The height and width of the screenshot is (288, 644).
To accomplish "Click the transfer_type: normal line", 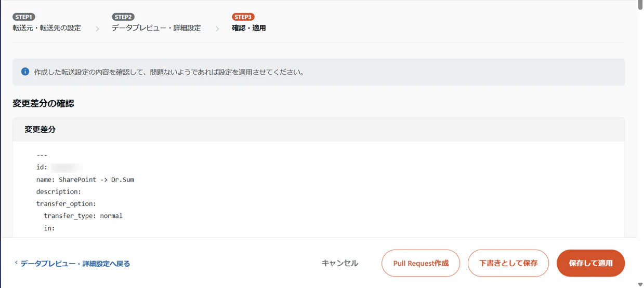I will pyautogui.click(x=83, y=215).
